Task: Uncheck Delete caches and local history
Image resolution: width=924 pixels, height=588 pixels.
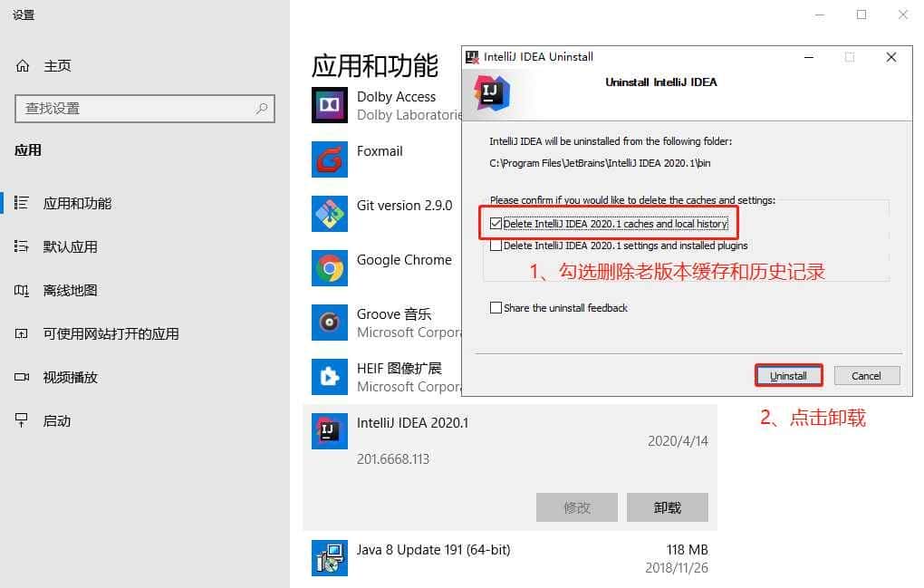Action: coord(496,224)
